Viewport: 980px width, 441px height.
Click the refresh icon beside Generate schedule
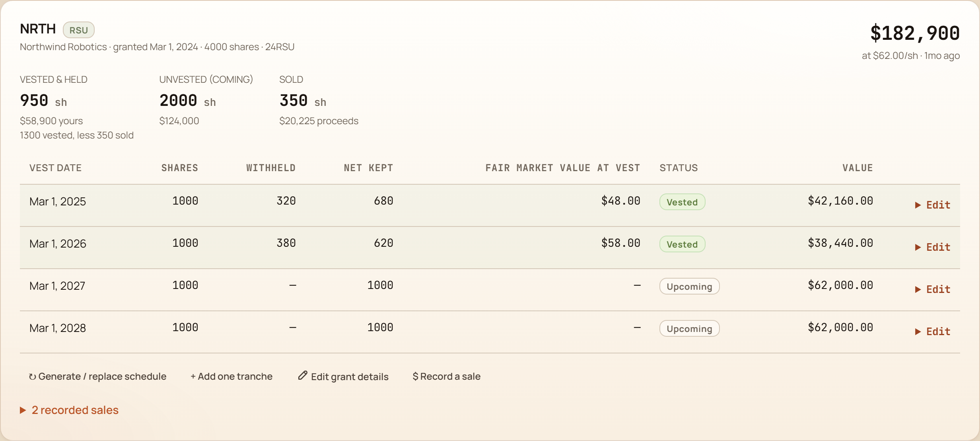pyautogui.click(x=33, y=377)
